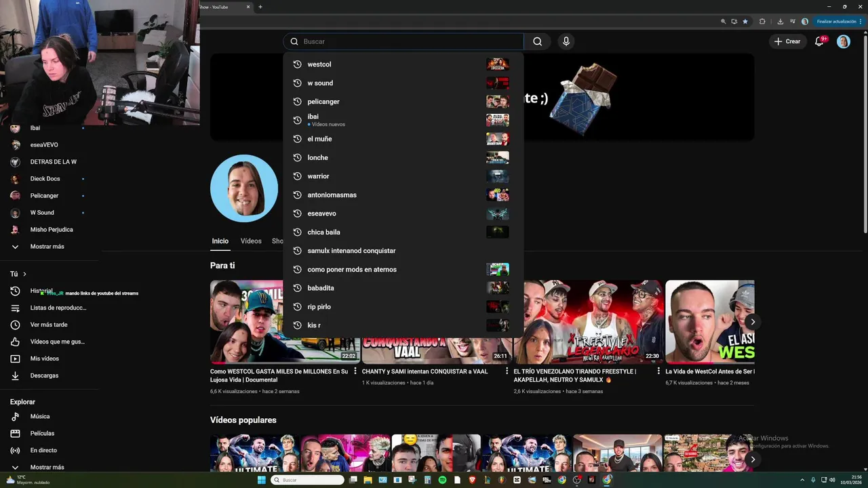The height and width of the screenshot is (488, 868).
Task: Switch to the Inicio channel tab
Action: 220,241
